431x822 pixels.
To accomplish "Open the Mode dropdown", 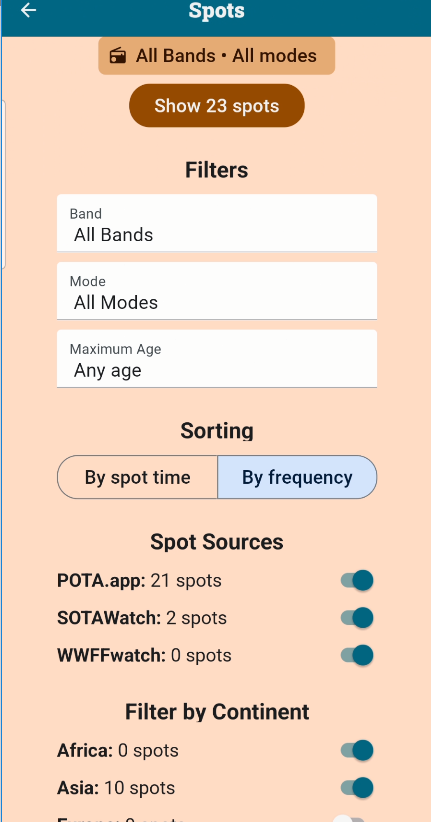I will point(217,291).
